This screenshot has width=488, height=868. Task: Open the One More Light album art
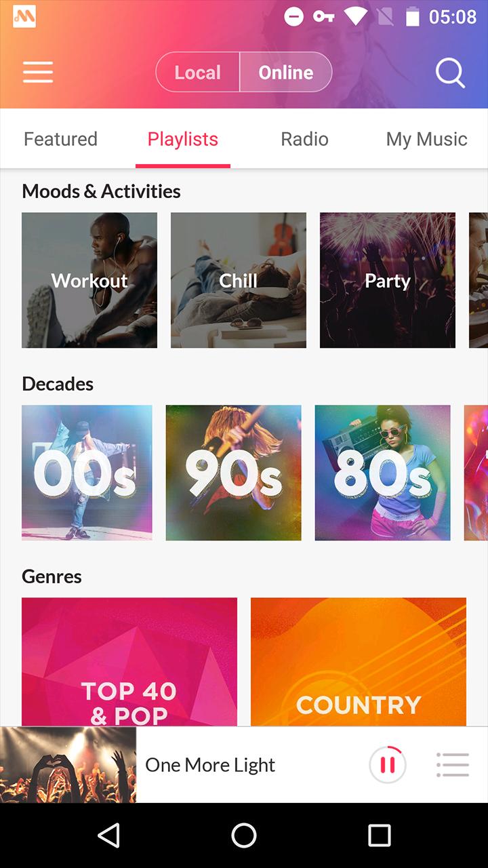coord(68,765)
